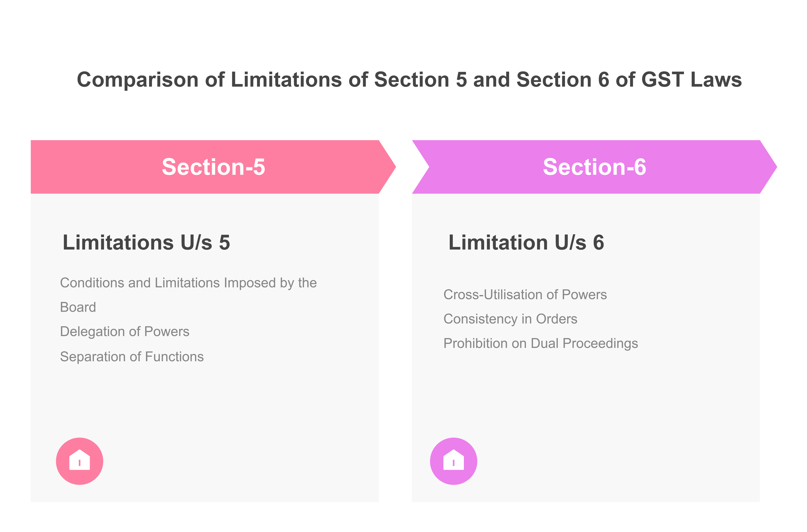Select 'Prohibition on Dual Proceedings' item

pos(541,343)
